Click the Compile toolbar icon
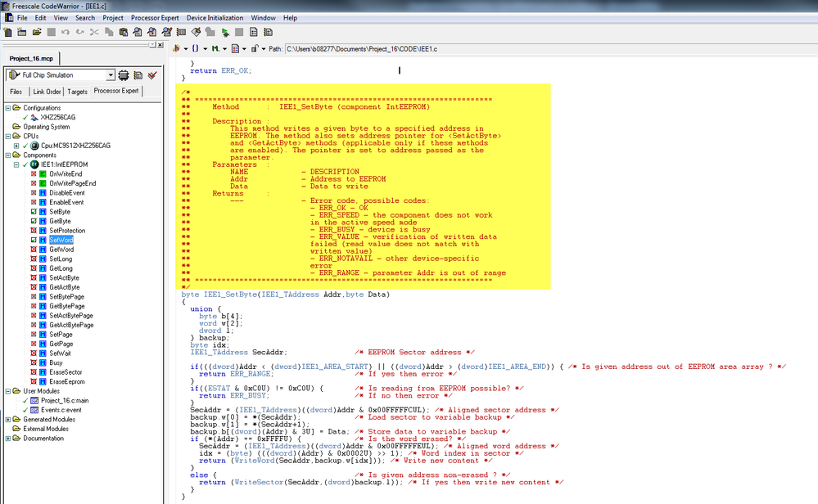Viewport: 818px width, 504px height. click(182, 32)
